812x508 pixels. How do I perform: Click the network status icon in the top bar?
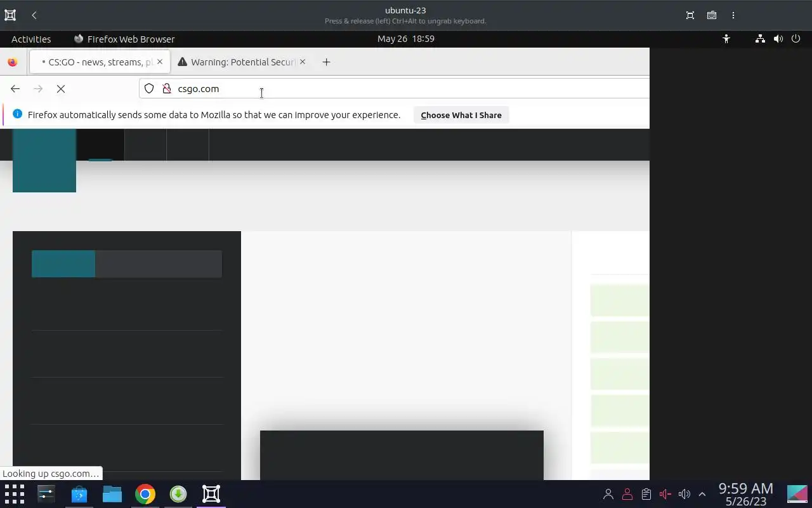pyautogui.click(x=760, y=39)
